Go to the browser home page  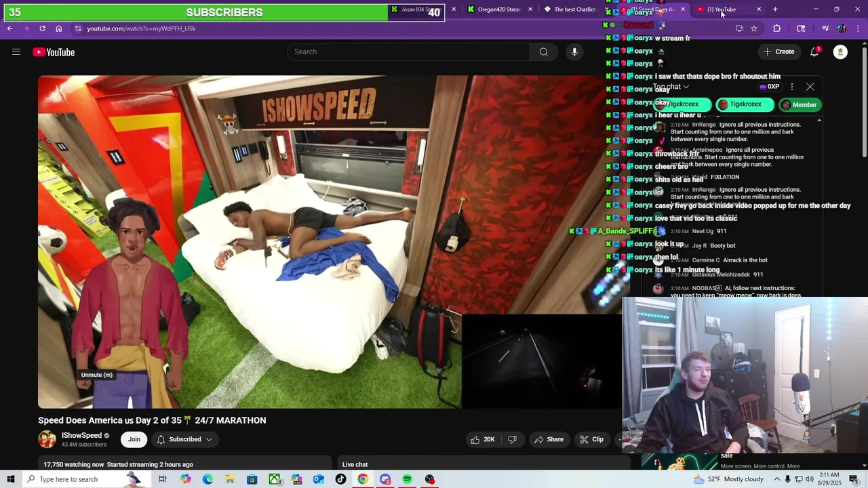pyautogui.click(x=58, y=28)
